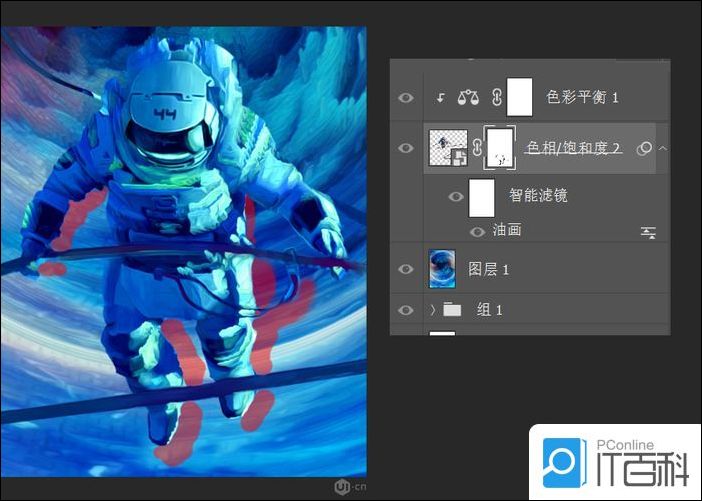Toggle visibility of 色相/饱和度 2 layer

[x=406, y=148]
